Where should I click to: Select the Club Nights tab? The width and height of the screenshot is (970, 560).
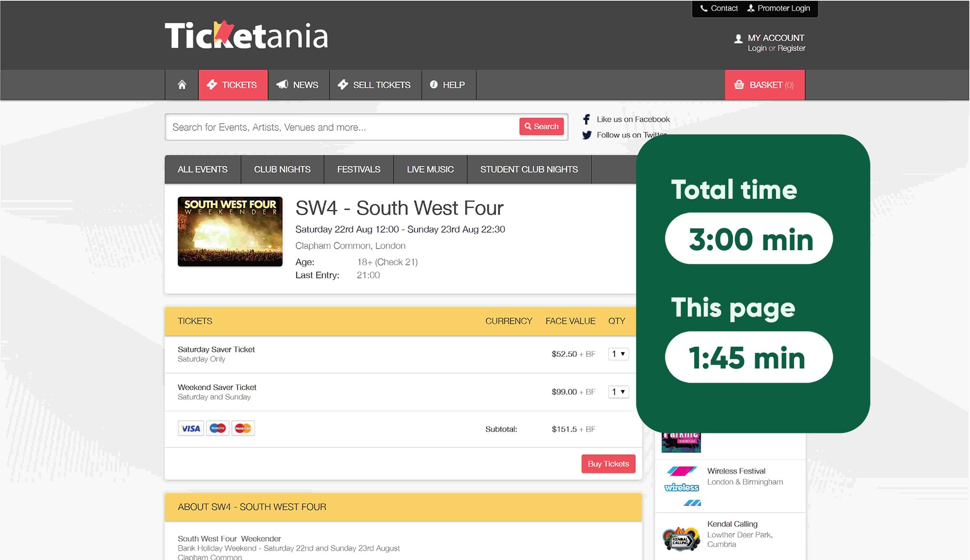pyautogui.click(x=282, y=169)
